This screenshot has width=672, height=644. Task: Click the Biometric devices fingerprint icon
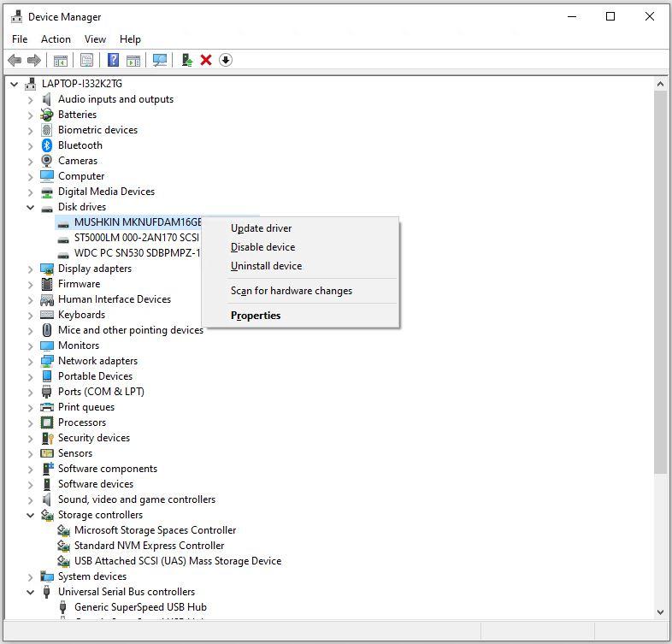(47, 130)
